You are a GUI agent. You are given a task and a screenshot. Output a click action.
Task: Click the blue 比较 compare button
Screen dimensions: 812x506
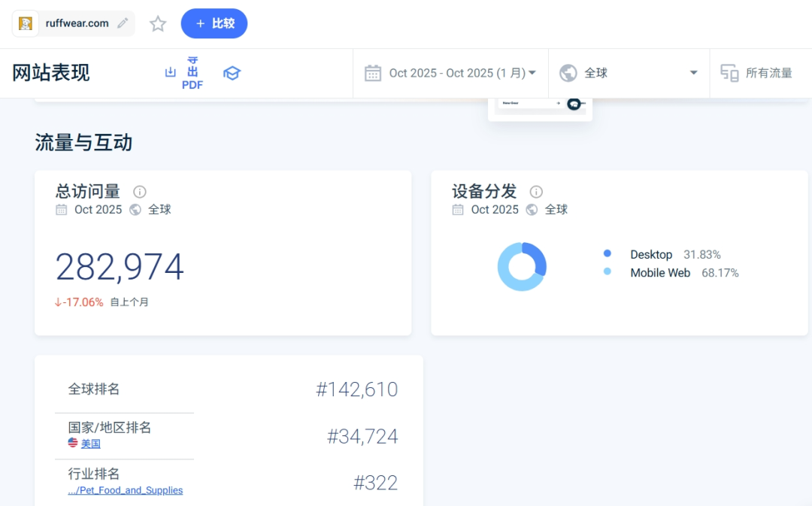coord(214,23)
